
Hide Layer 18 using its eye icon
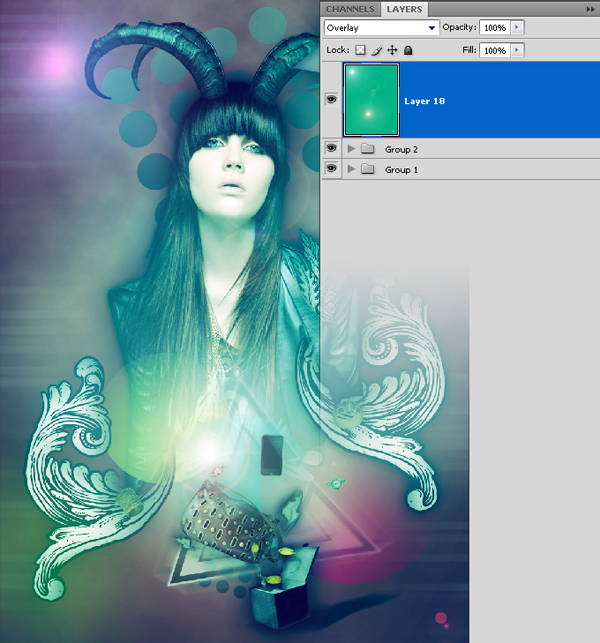(331, 99)
